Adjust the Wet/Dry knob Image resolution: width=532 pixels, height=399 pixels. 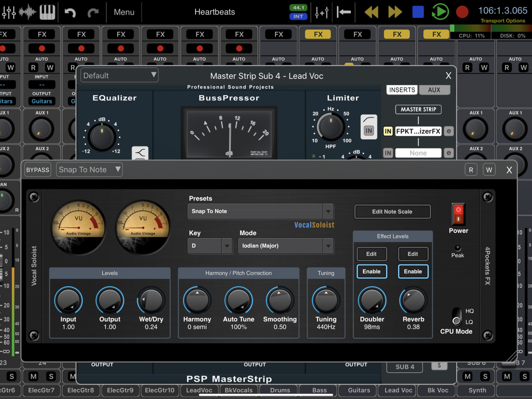coord(151,300)
